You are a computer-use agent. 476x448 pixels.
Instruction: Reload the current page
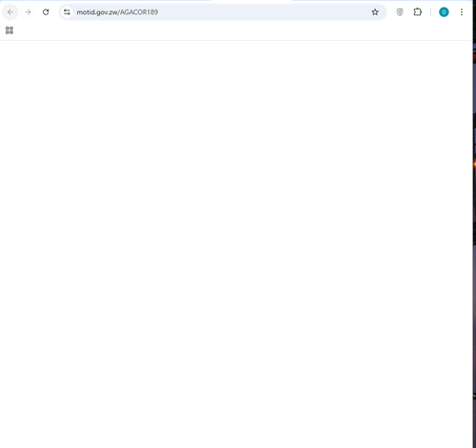point(46,12)
